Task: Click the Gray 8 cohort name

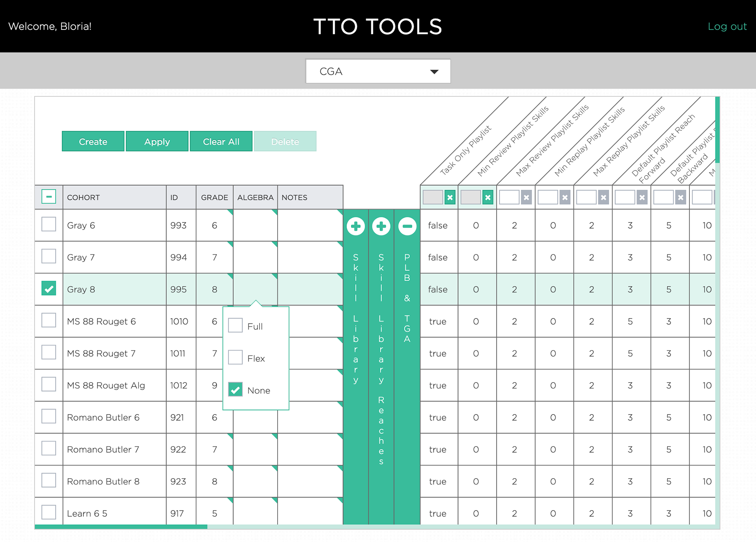Action: coord(81,289)
